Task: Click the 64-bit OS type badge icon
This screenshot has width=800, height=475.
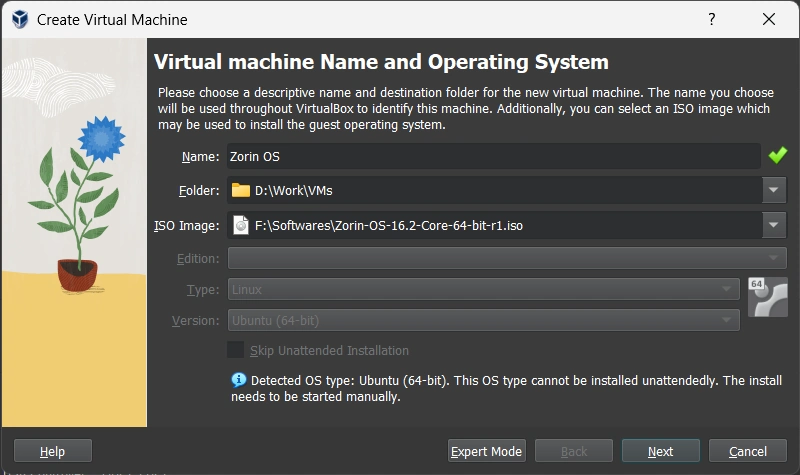Action: 768,297
